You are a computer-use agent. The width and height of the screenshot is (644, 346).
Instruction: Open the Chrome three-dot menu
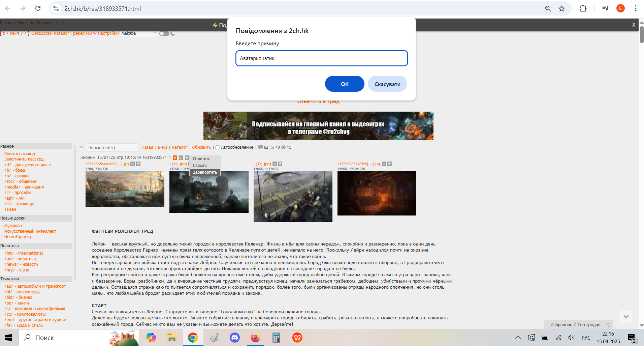coord(636,8)
